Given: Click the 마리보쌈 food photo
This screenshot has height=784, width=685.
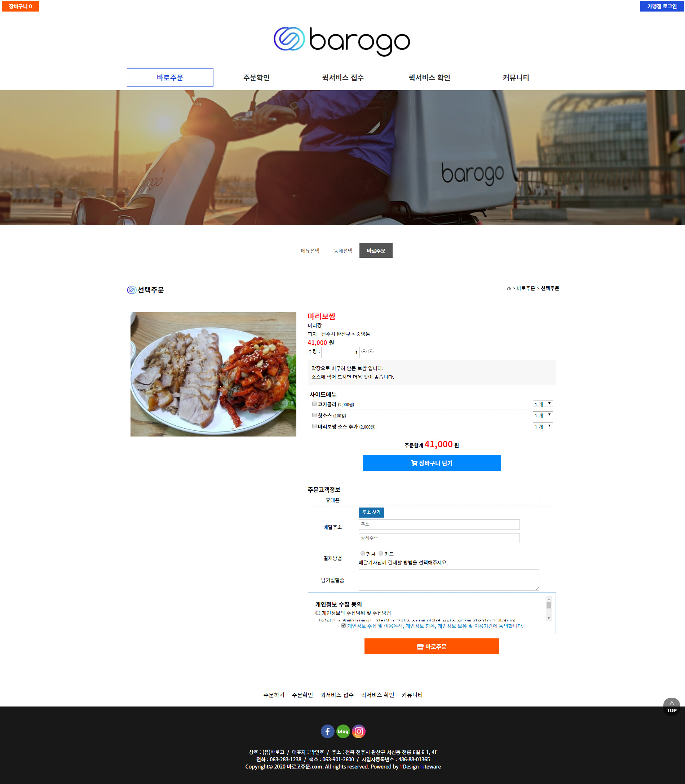Looking at the screenshot, I should (213, 374).
